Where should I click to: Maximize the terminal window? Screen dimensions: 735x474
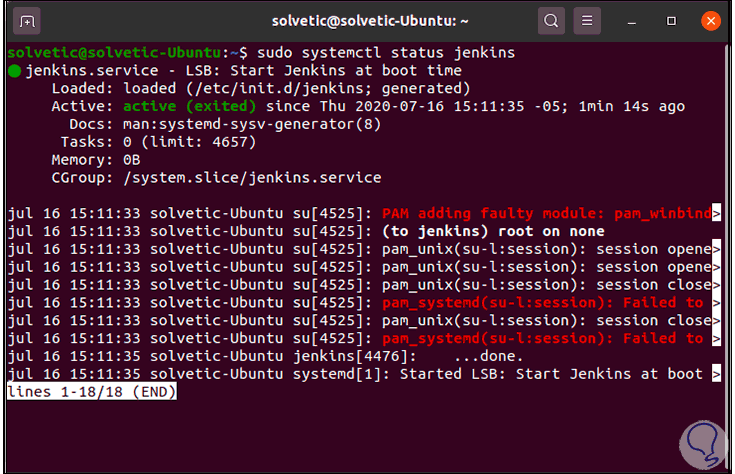point(671,21)
